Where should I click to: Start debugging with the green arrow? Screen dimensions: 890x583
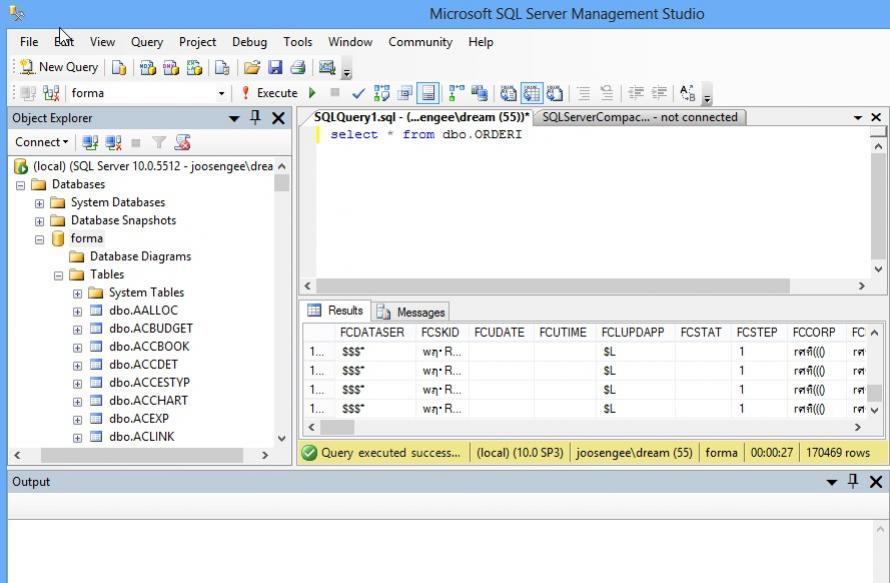tap(312, 93)
